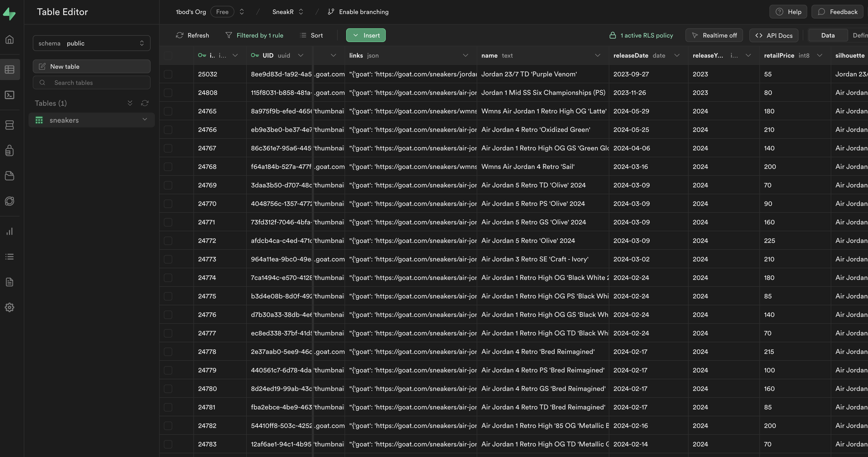Select the sneakers table in the list
This screenshot has width=868, height=457.
[92, 120]
